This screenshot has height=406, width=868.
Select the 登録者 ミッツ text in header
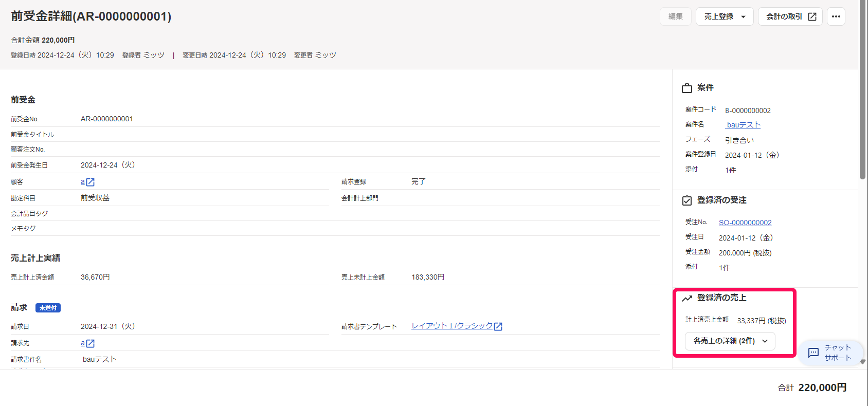(143, 55)
